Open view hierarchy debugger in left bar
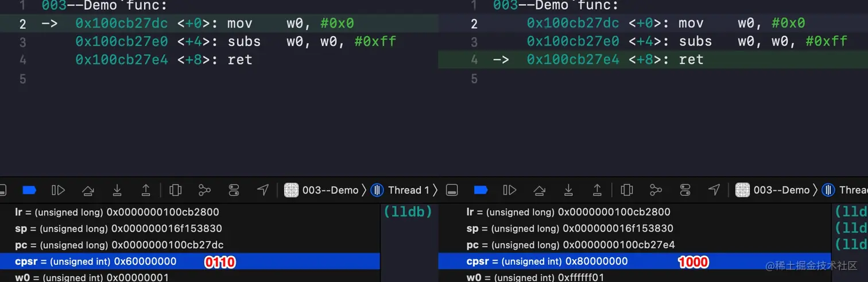This screenshot has height=282, width=868. coord(176,190)
